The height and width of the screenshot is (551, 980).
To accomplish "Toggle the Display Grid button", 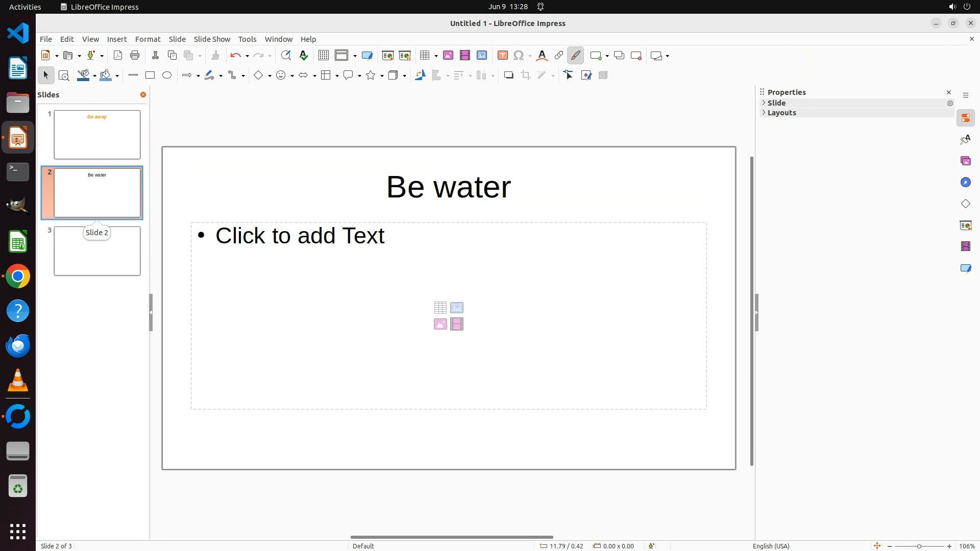I will [x=324, y=56].
